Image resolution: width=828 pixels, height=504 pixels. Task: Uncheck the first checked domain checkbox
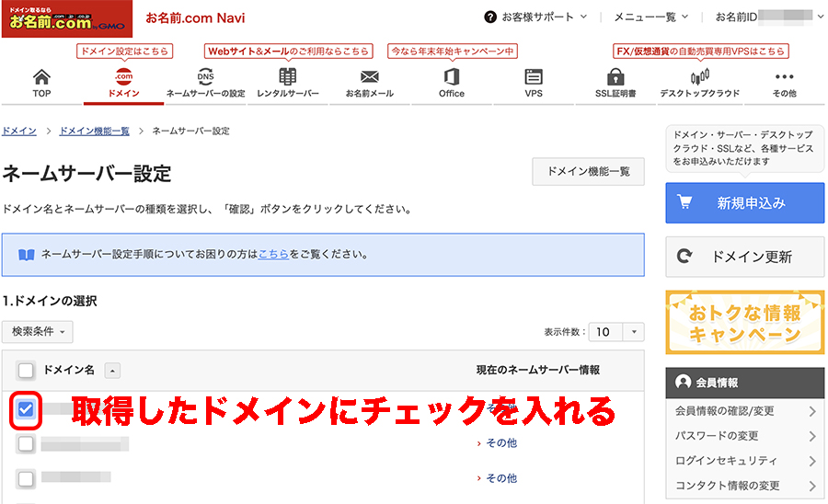click(x=26, y=409)
